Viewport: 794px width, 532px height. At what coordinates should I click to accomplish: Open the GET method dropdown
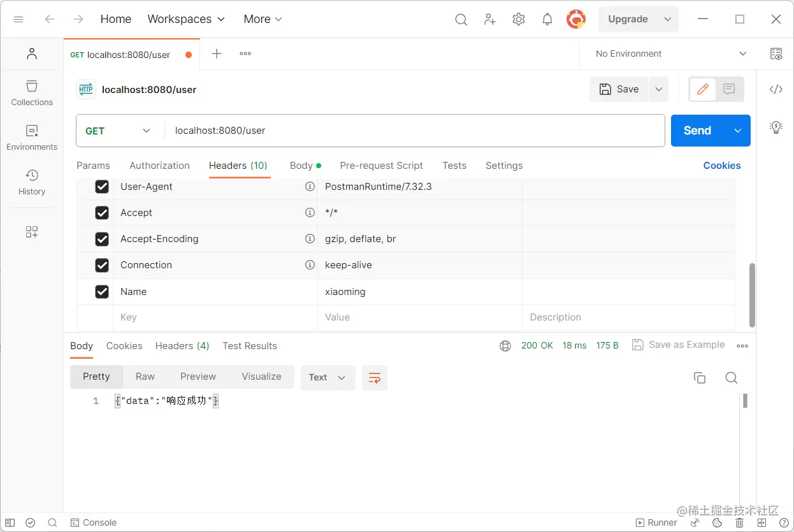118,131
